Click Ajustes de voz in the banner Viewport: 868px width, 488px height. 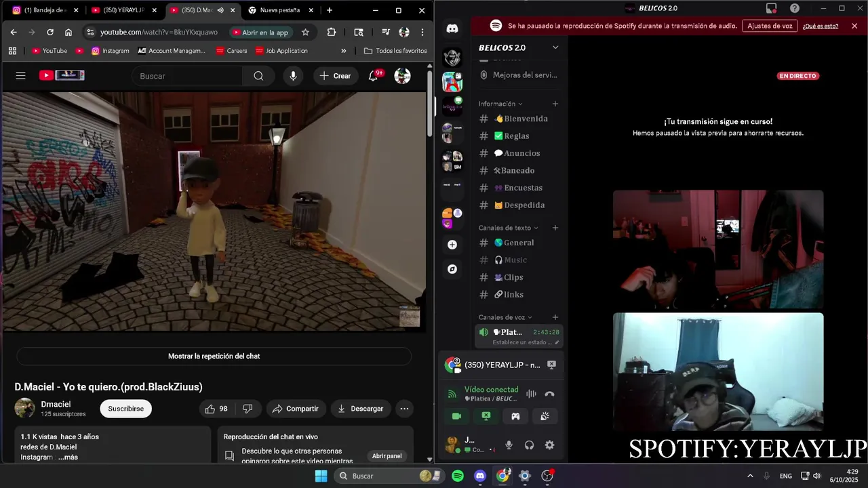769,26
